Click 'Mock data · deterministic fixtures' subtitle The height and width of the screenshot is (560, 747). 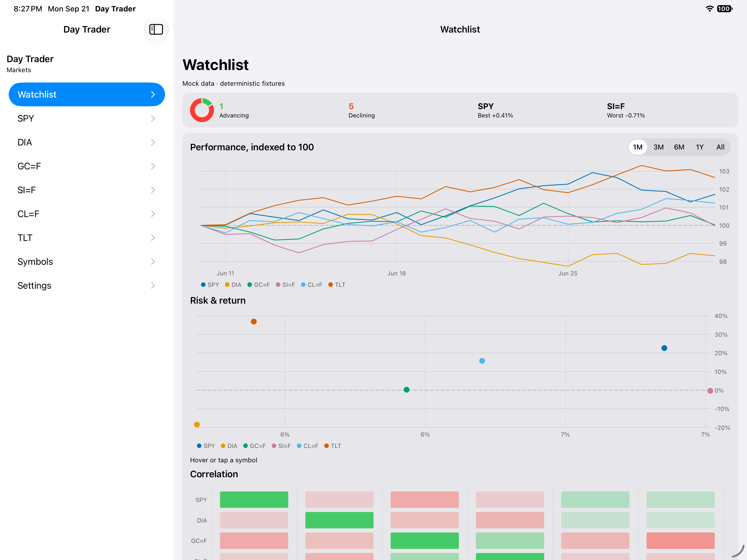(x=234, y=83)
